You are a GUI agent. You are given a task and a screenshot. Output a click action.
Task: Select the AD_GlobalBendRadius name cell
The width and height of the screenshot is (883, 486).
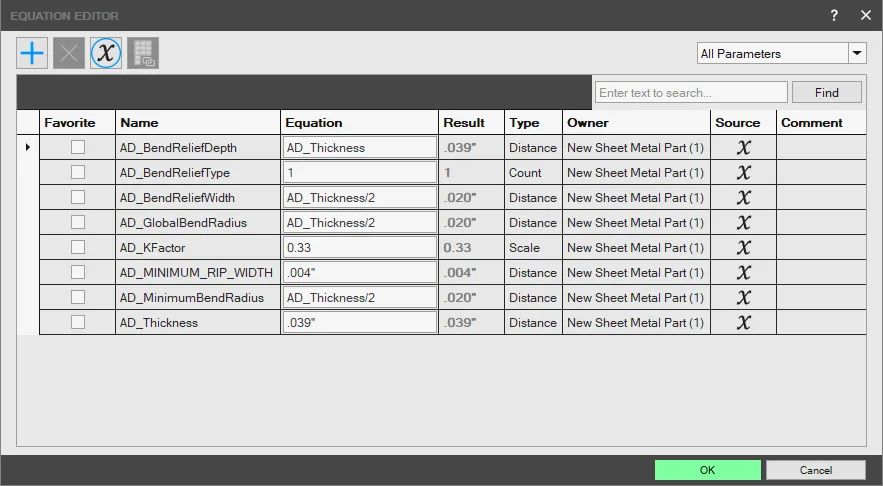[x=198, y=222]
